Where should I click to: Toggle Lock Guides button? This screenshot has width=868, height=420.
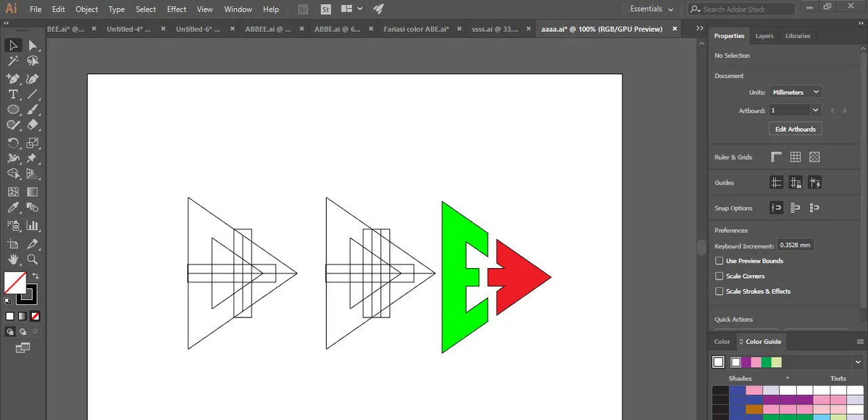pyautogui.click(x=795, y=183)
